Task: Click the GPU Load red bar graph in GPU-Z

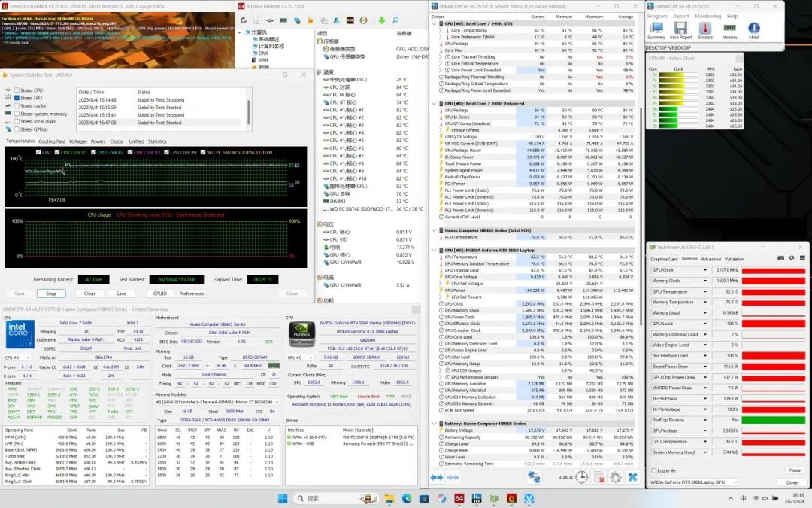Action: (774, 324)
